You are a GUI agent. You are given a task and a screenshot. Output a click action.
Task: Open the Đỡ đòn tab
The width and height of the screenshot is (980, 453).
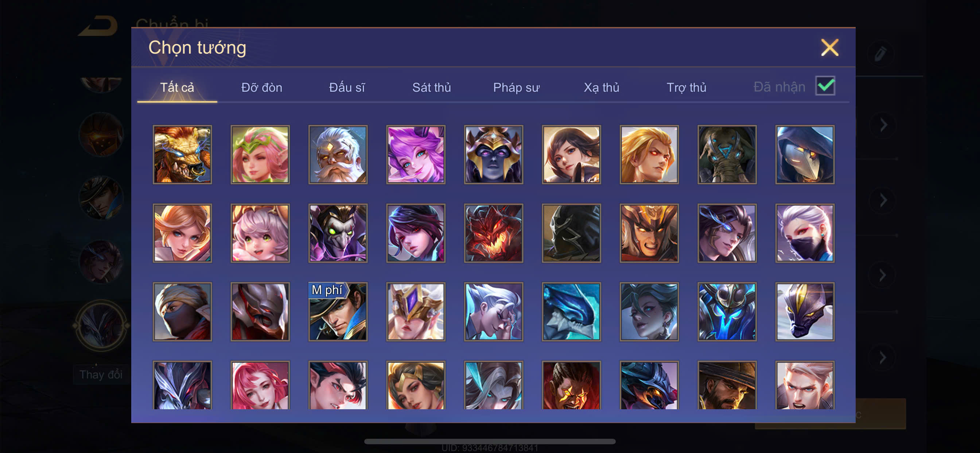(262, 87)
